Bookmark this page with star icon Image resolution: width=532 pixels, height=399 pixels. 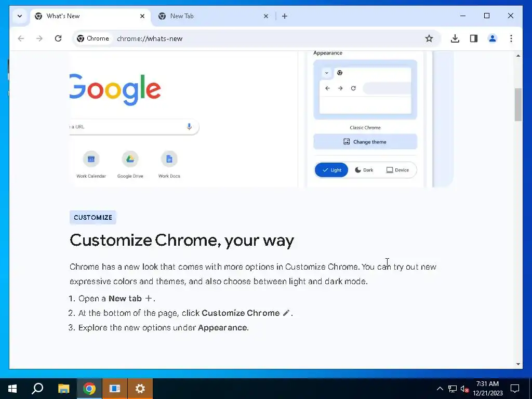(429, 38)
